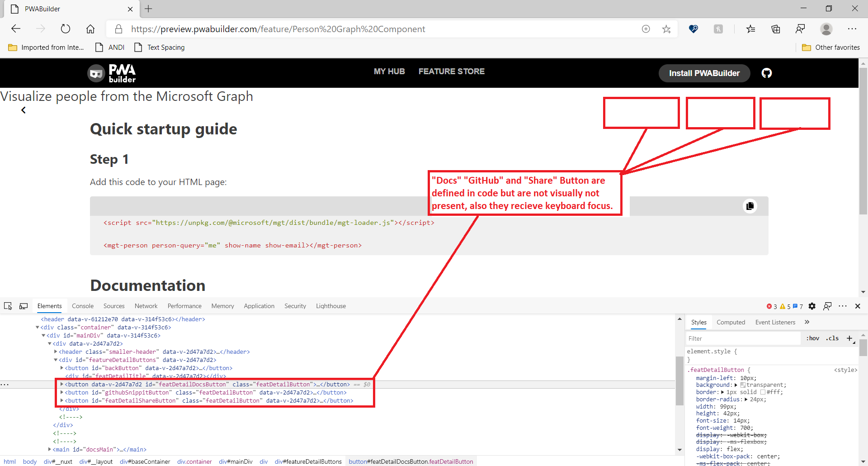This screenshot has width=868, height=466.
Task: Open MY HUB link
Action: (x=389, y=71)
